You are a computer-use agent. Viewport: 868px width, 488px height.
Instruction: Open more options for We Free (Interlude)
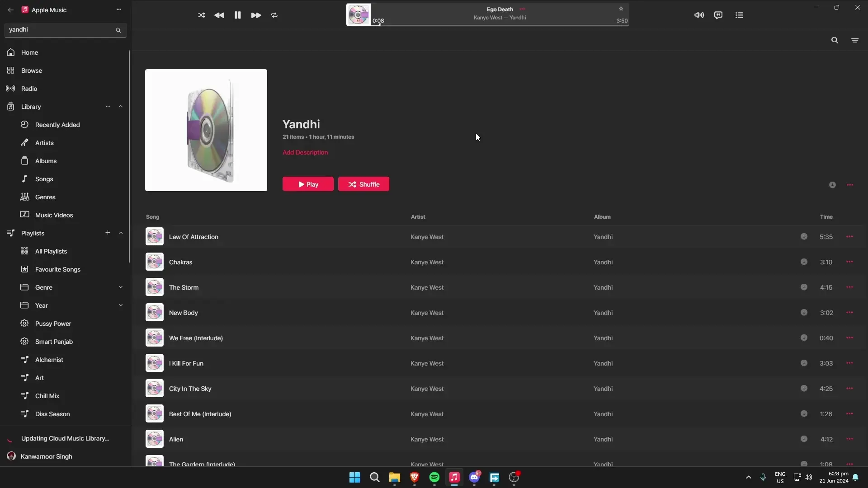click(x=849, y=338)
